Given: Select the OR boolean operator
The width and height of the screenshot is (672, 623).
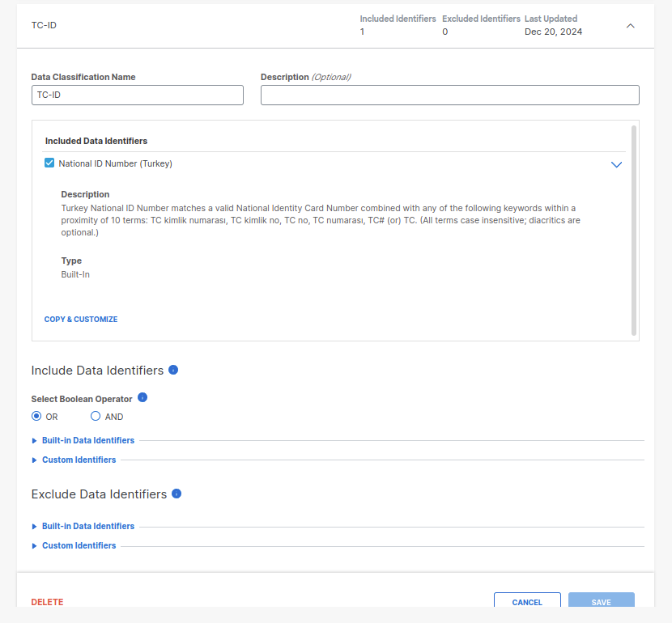Looking at the screenshot, I should (36, 417).
